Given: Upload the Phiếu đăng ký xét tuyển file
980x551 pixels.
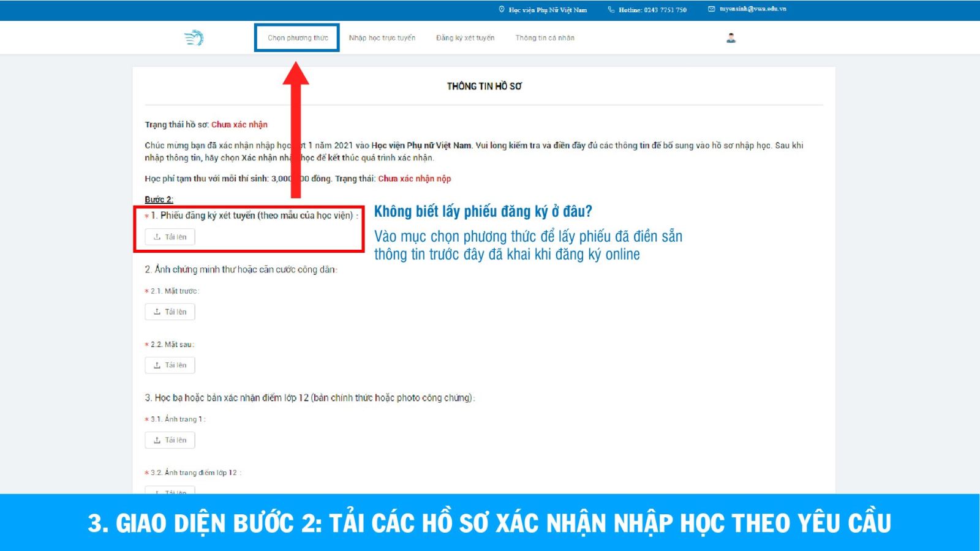Looking at the screenshot, I should [x=170, y=237].
